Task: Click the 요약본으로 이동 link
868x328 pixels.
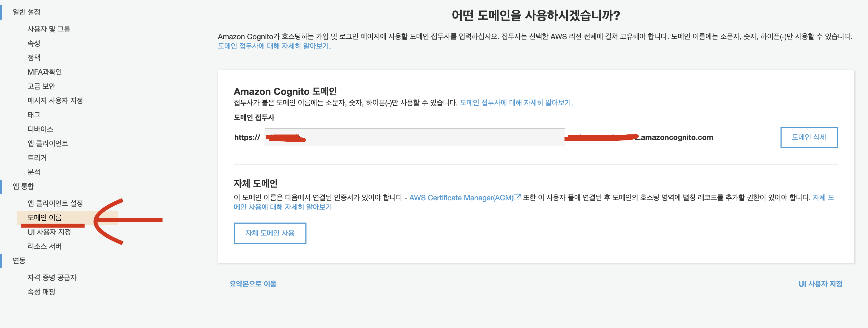Action: [253, 284]
